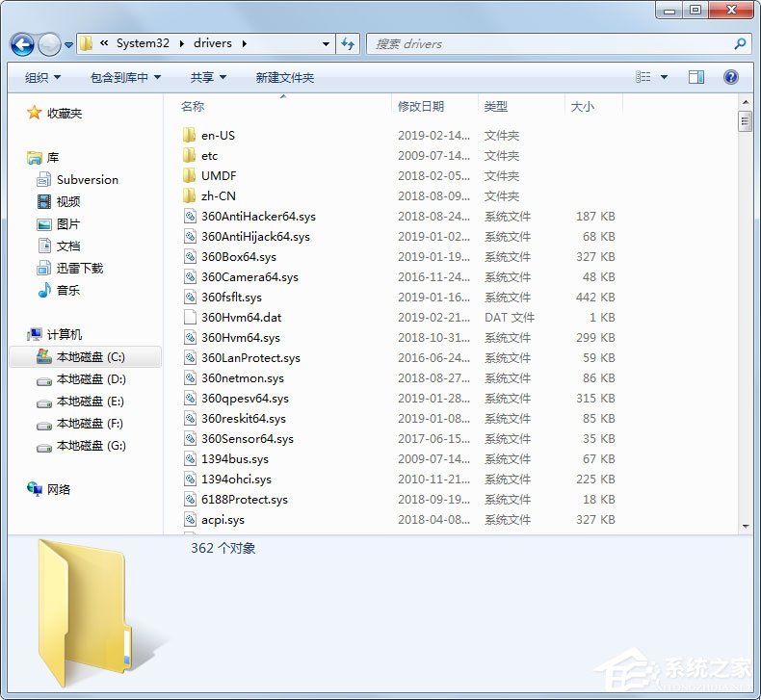Click the 360fsflt.sys file icon
The image size is (761, 700).
pos(190,297)
